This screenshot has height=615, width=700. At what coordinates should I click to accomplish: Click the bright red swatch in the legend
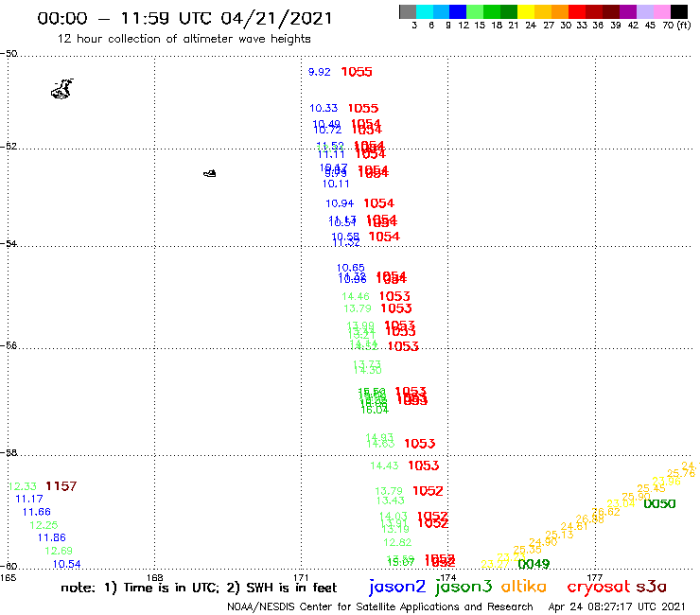click(577, 11)
